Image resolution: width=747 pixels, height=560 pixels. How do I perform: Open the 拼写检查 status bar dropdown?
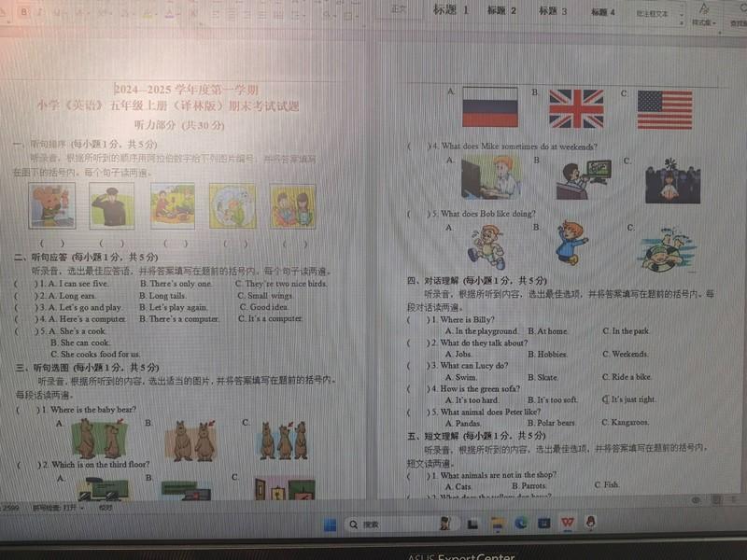58,508
